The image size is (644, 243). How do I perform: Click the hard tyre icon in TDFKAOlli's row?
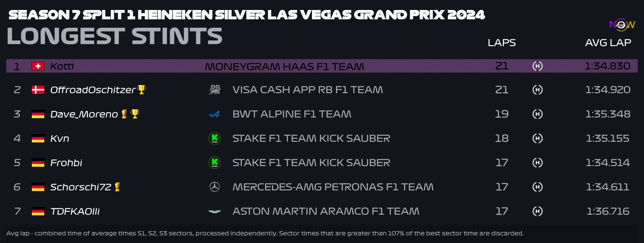tap(538, 211)
